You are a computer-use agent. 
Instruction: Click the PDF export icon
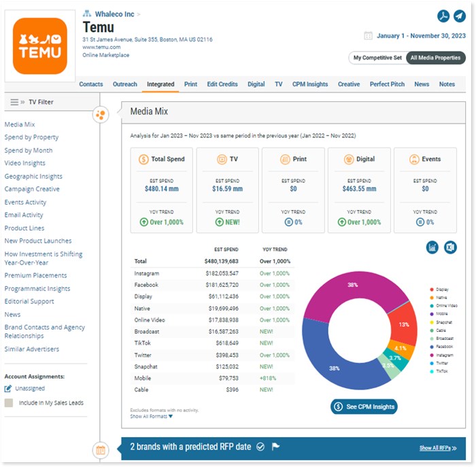pyautogui.click(x=443, y=16)
